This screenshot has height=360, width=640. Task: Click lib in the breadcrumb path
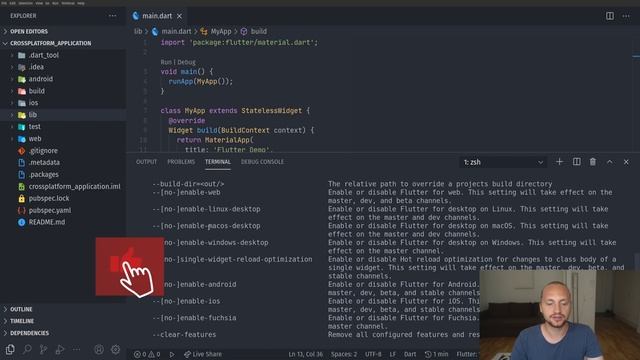point(138,31)
